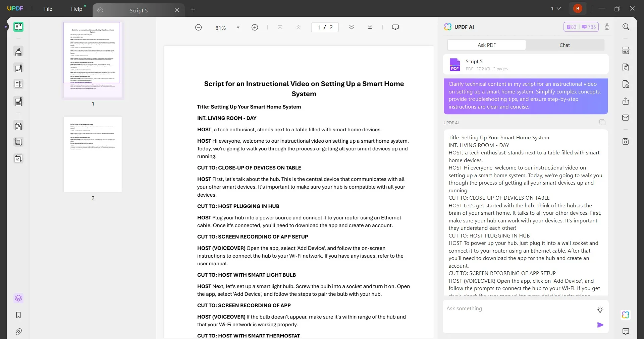The height and width of the screenshot is (339, 644).
Task: Open the Convert PDF tool
Action: tap(626, 67)
